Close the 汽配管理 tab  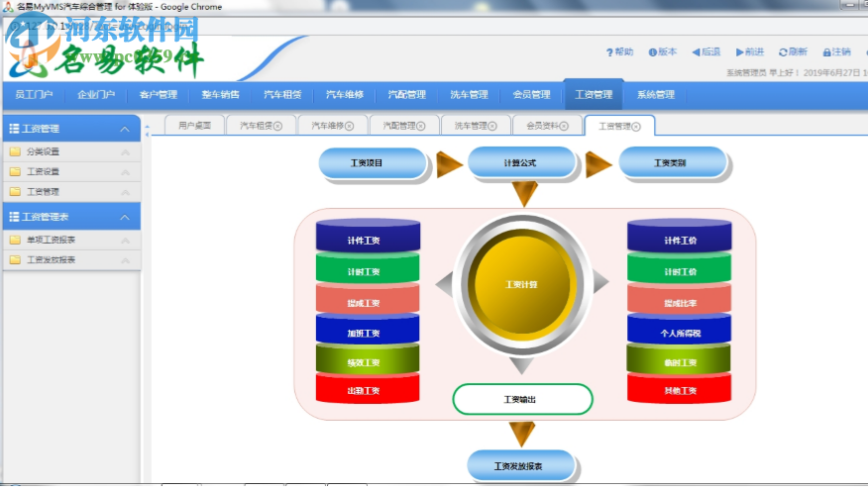click(x=421, y=126)
